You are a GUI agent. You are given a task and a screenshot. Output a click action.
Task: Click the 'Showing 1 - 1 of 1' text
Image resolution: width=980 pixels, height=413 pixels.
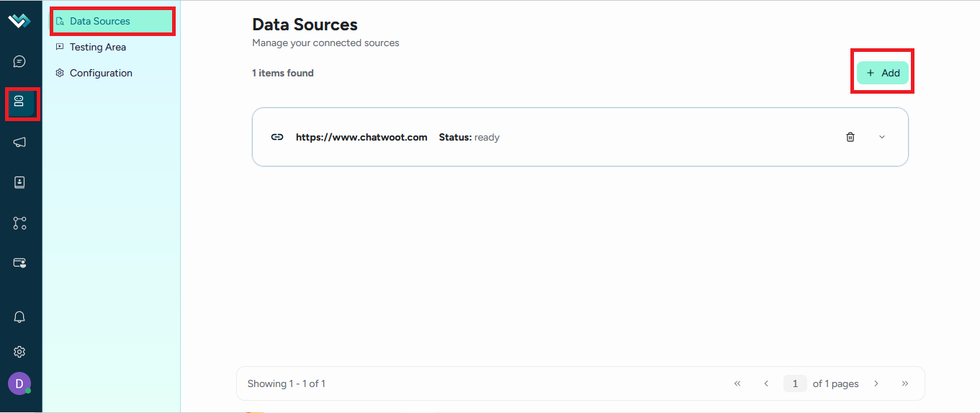tap(287, 383)
